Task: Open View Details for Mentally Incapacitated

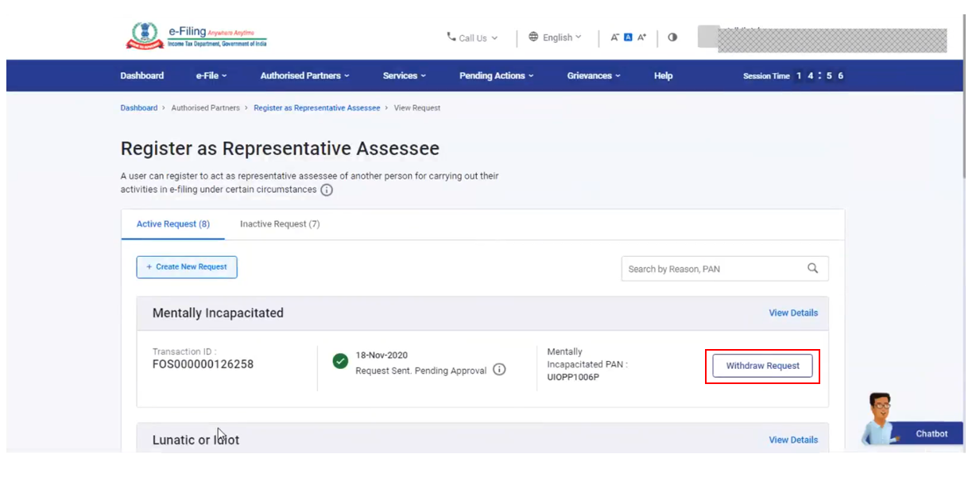Action: tap(792, 312)
